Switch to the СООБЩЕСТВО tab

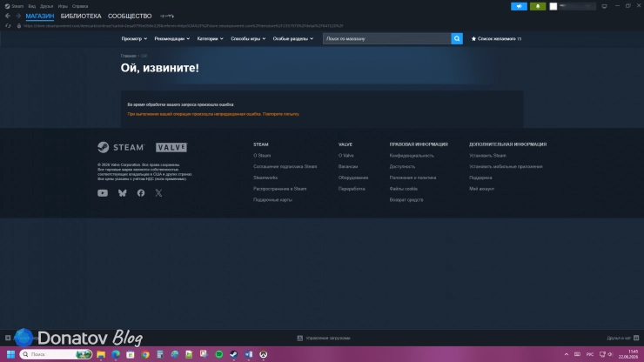(130, 16)
